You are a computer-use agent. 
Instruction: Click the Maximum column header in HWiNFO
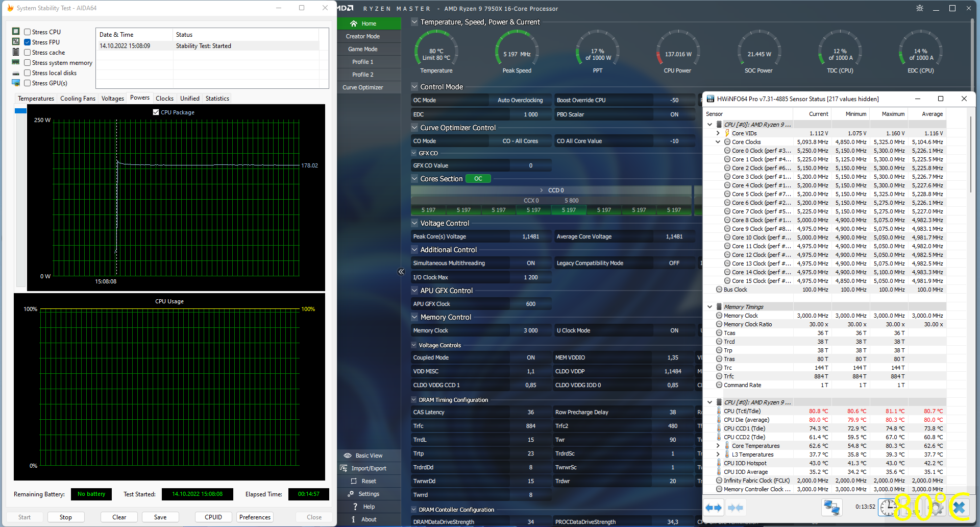pos(889,114)
